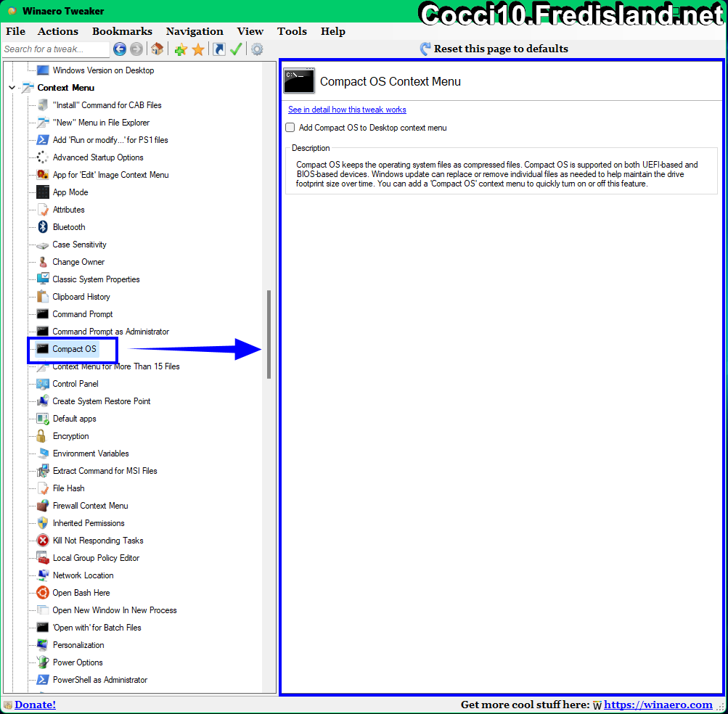Click the padlock icon beside Encryption

41,436
